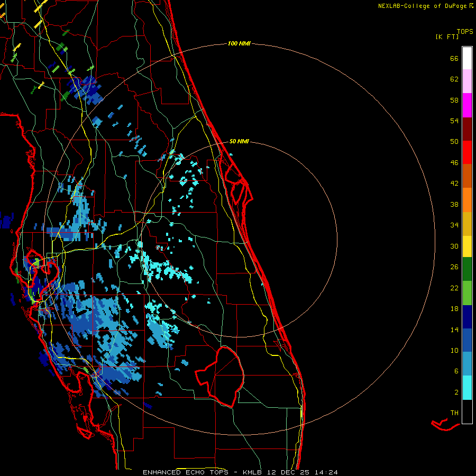Click the legend value 30
476x476 pixels.
(454, 246)
